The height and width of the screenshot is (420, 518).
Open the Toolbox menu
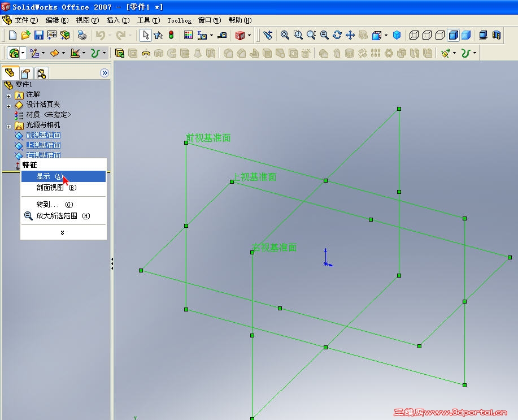click(179, 20)
